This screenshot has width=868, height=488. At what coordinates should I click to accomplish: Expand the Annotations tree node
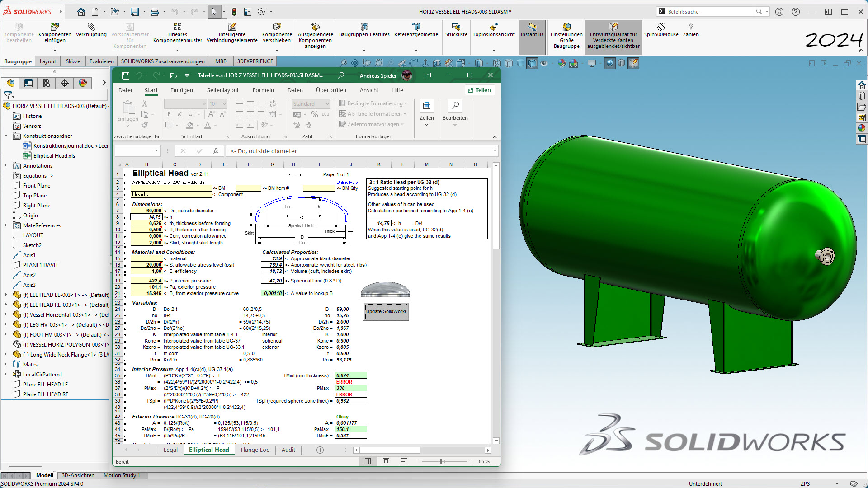(6, 165)
